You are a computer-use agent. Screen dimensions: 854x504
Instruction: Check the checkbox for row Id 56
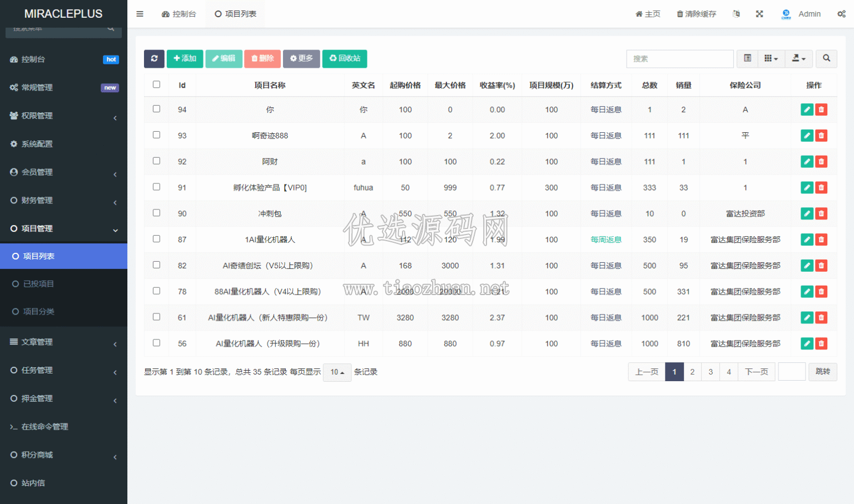[x=156, y=343]
